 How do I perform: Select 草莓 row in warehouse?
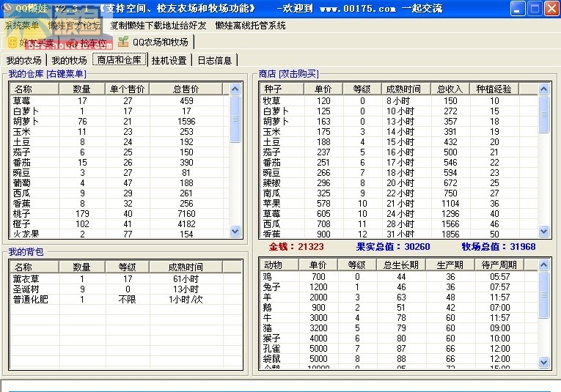pyautogui.click(x=120, y=101)
